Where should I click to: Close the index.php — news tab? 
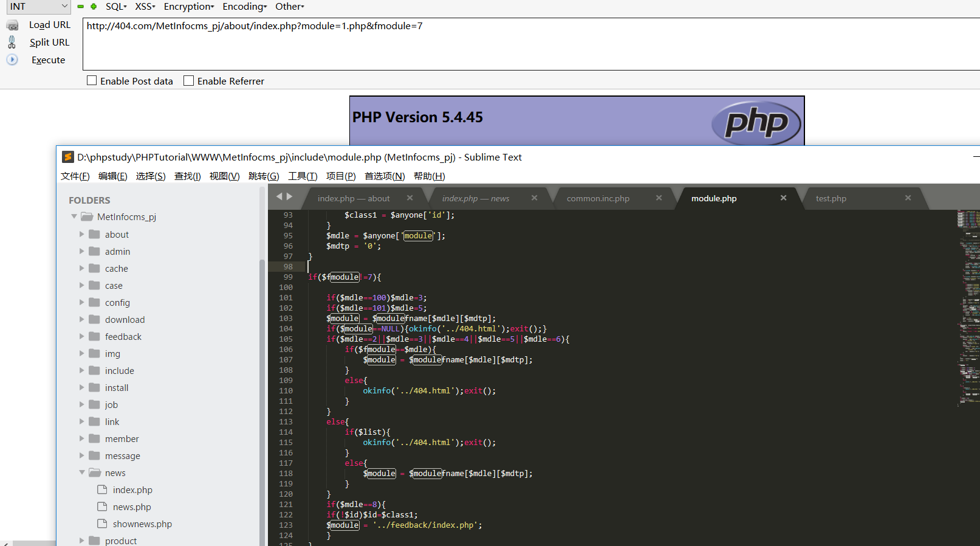535,198
